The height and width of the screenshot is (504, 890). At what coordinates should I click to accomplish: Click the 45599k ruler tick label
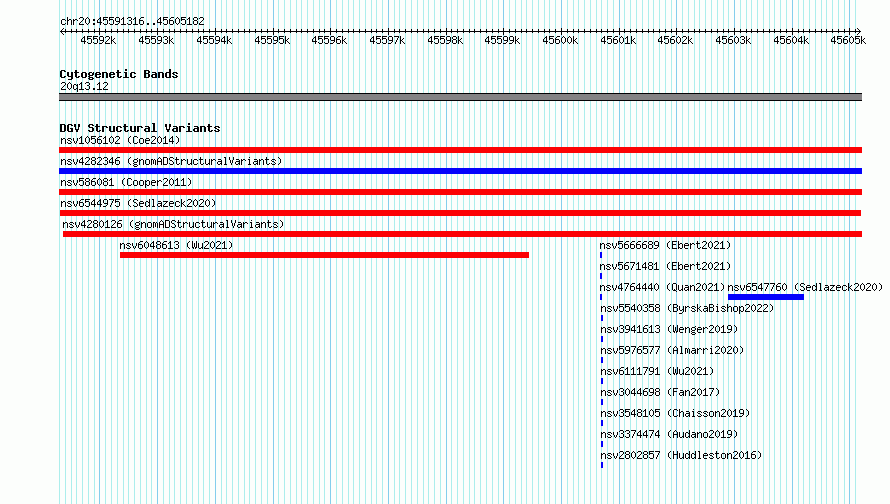[x=502, y=41]
